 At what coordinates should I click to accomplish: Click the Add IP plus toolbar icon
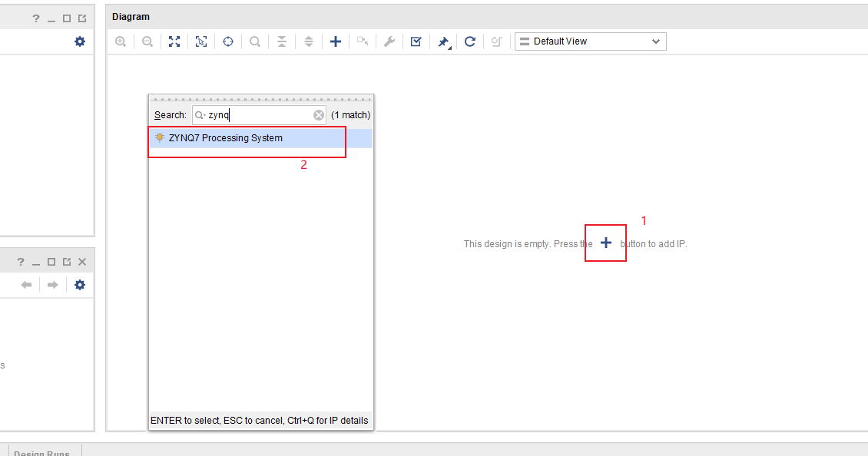tap(336, 41)
